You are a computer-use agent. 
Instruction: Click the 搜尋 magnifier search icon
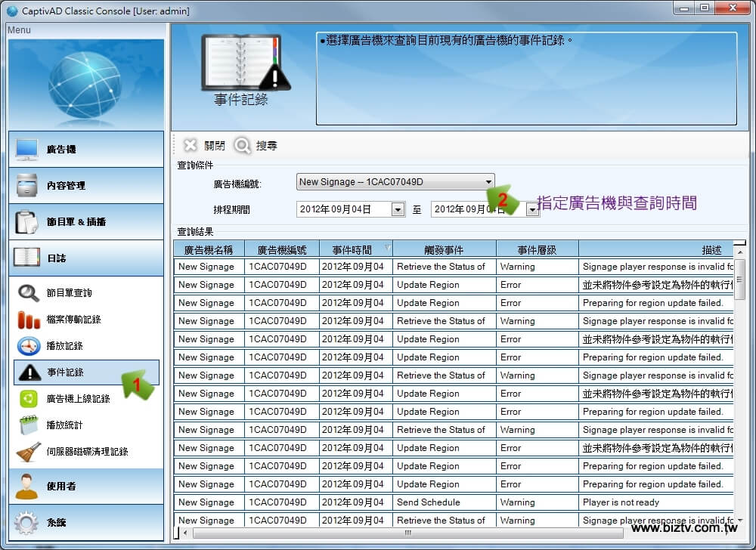[243, 146]
